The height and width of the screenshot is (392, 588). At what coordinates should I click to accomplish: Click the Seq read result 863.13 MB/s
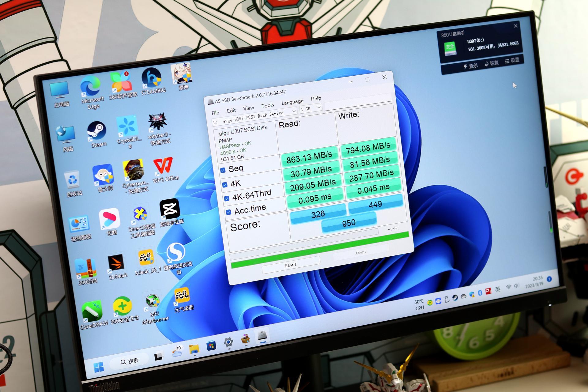tap(309, 156)
